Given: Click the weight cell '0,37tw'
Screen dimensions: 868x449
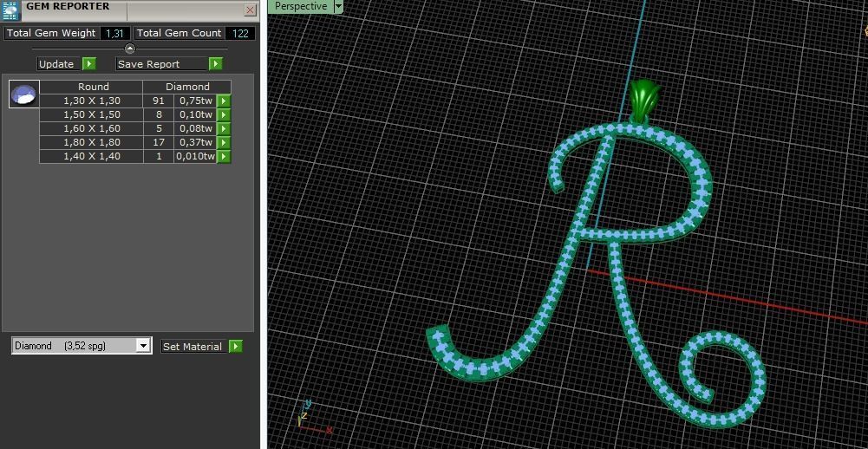Looking at the screenshot, I should coord(195,142).
